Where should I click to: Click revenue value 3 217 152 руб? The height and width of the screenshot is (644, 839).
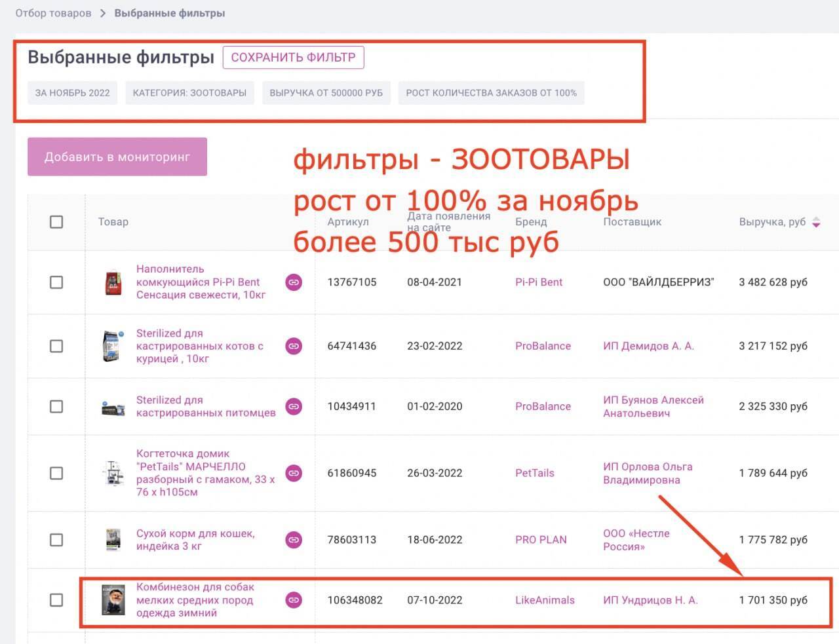(x=773, y=346)
